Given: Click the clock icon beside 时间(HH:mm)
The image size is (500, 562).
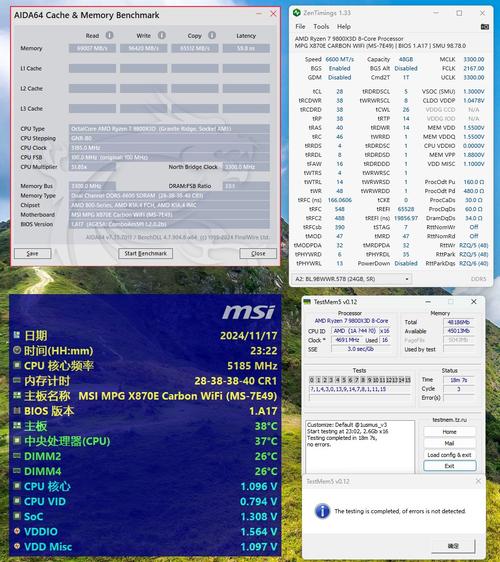Looking at the screenshot, I should pos(17,350).
